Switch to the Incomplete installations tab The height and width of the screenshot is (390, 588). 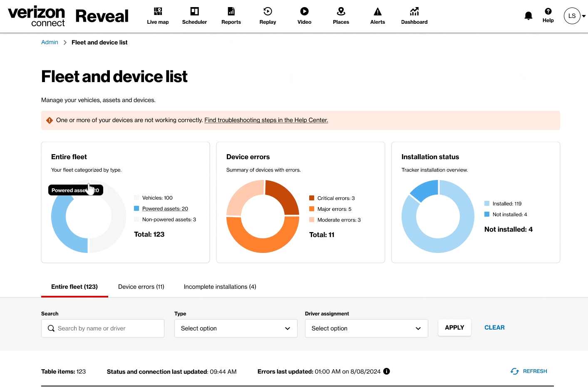(x=220, y=287)
